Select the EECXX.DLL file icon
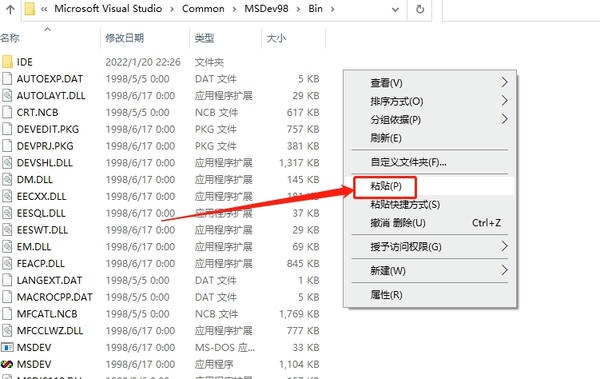Screen dimensions: 600x379 pyautogui.click(x=7, y=196)
